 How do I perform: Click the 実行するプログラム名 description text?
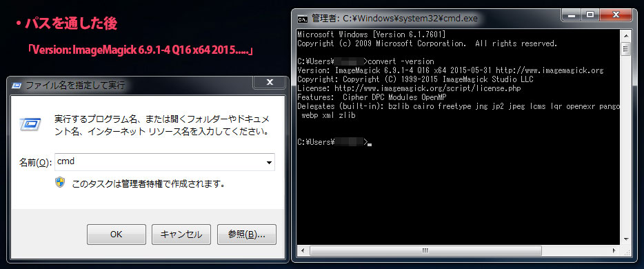tap(162, 126)
